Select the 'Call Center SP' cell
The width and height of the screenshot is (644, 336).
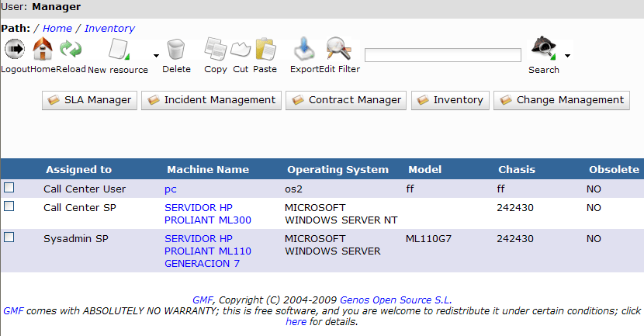(80, 207)
